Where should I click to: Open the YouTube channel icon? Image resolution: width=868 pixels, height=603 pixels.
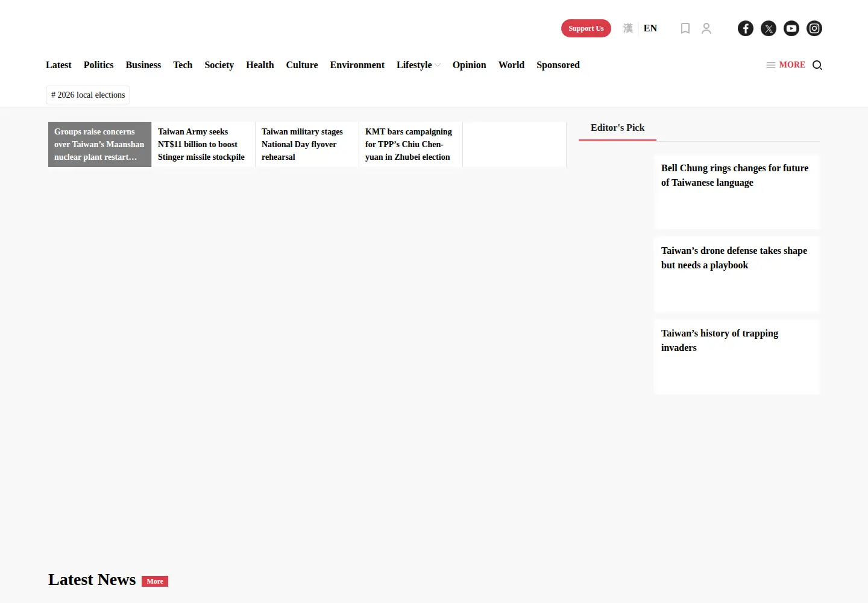pos(791,28)
